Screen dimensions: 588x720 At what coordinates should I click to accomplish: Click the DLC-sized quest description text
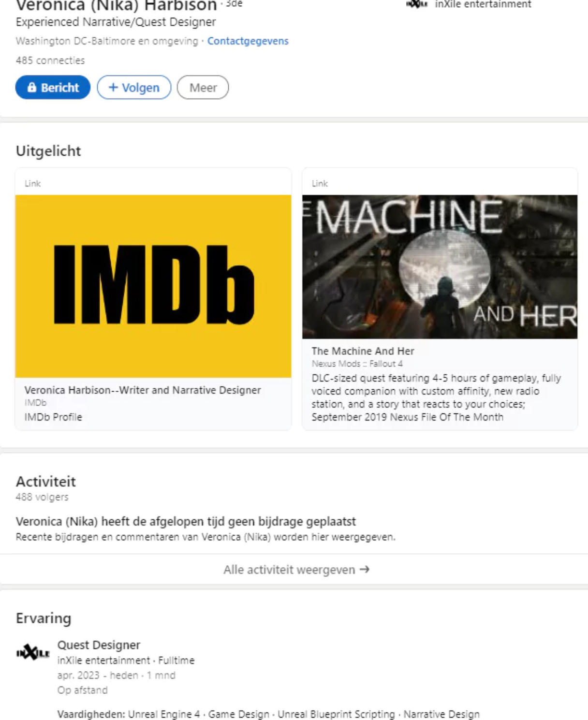(436, 397)
